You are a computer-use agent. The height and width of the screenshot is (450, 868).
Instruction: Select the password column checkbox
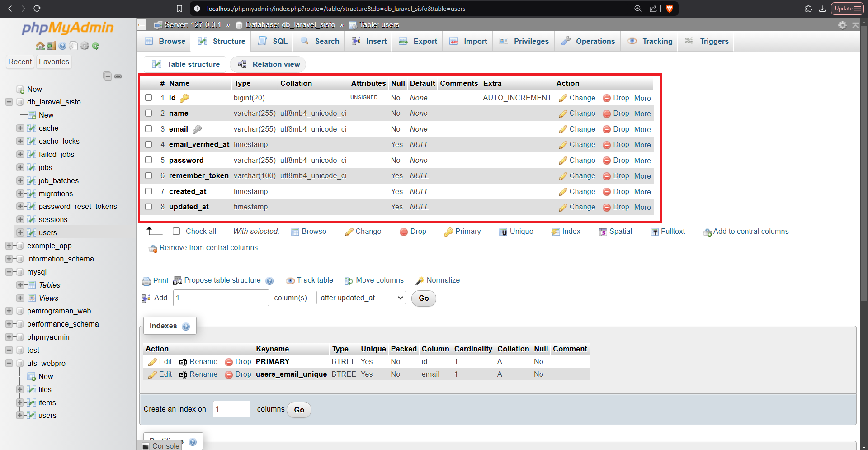click(x=148, y=160)
